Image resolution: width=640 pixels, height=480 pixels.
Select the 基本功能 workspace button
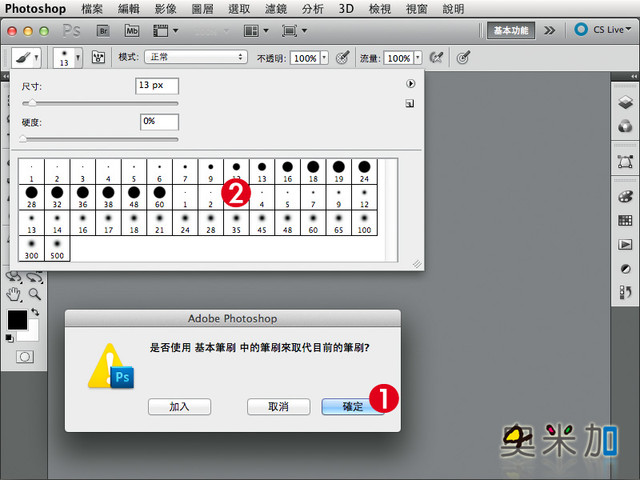(511, 31)
